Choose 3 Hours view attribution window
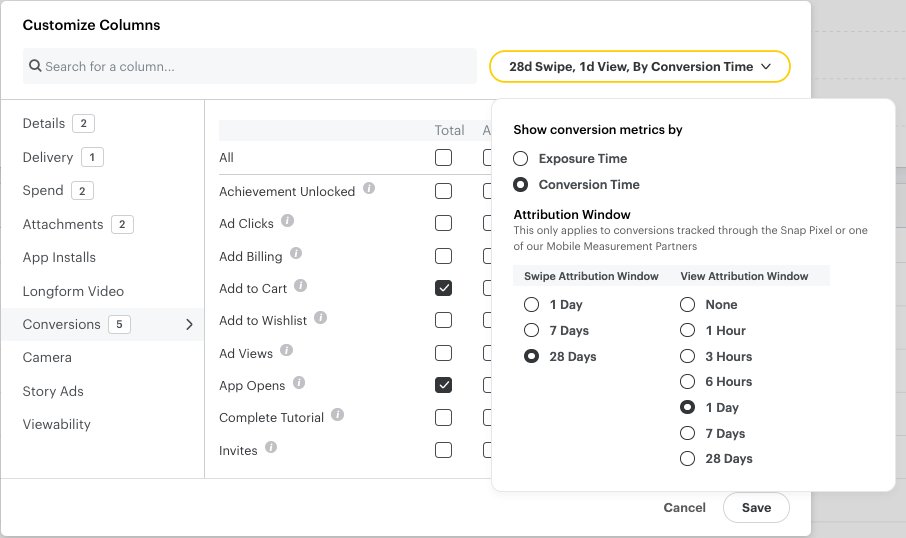 [x=687, y=356]
